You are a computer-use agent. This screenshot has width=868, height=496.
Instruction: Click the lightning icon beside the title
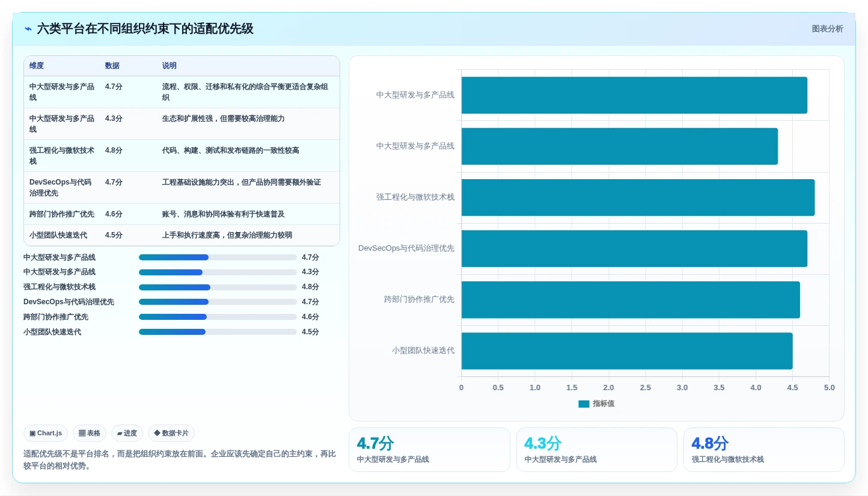click(28, 29)
